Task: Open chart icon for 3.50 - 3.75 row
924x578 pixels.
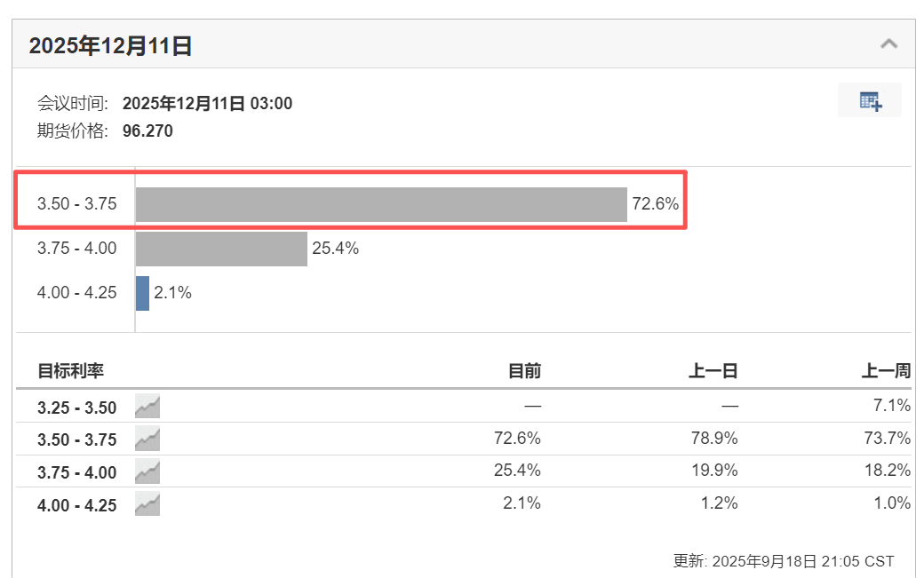Action: coord(147,439)
